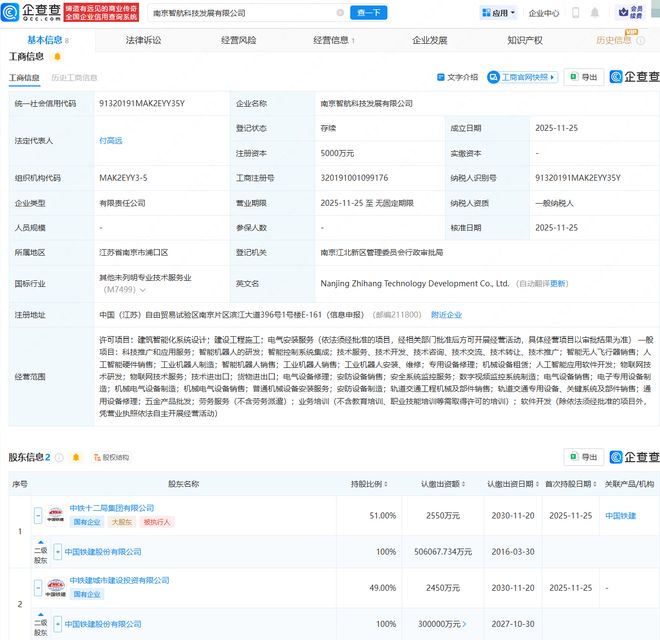The width and height of the screenshot is (660, 640).
Task: Open 股权结构 equity structure
Action: tap(111, 457)
